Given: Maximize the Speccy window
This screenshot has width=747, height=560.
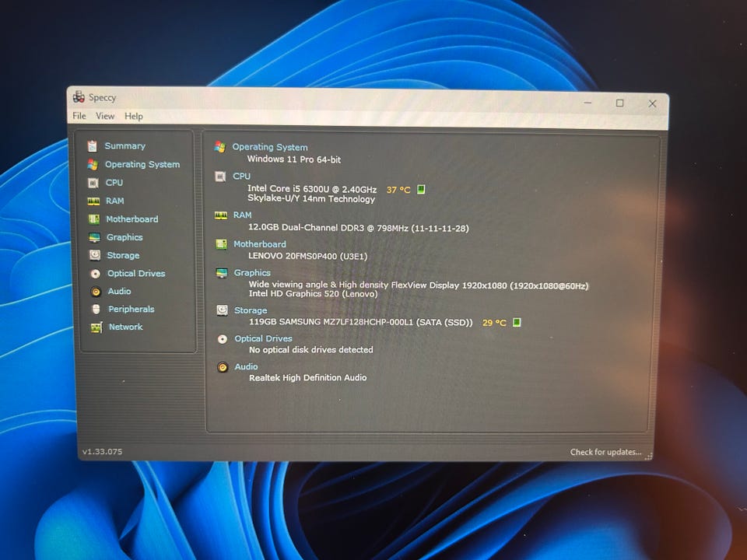Looking at the screenshot, I should point(619,103).
